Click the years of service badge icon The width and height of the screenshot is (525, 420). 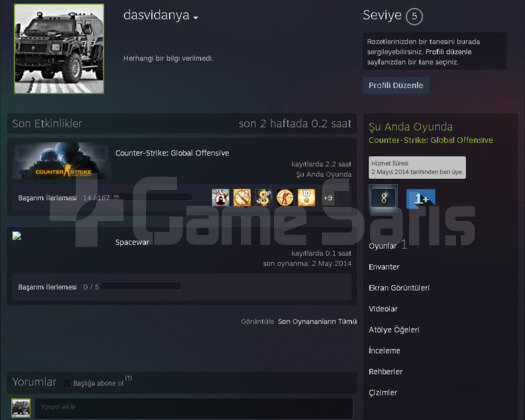(x=383, y=198)
